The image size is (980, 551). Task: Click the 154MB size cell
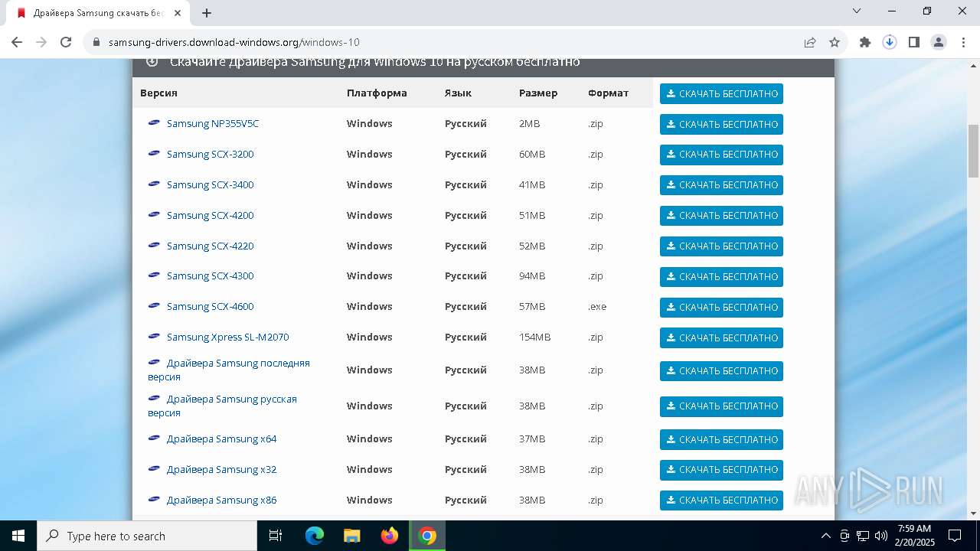(534, 337)
